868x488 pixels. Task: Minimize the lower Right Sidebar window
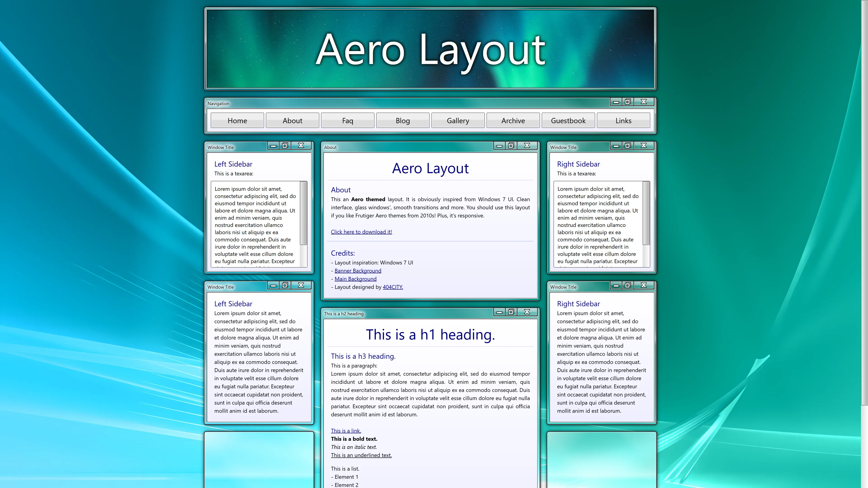pos(616,285)
